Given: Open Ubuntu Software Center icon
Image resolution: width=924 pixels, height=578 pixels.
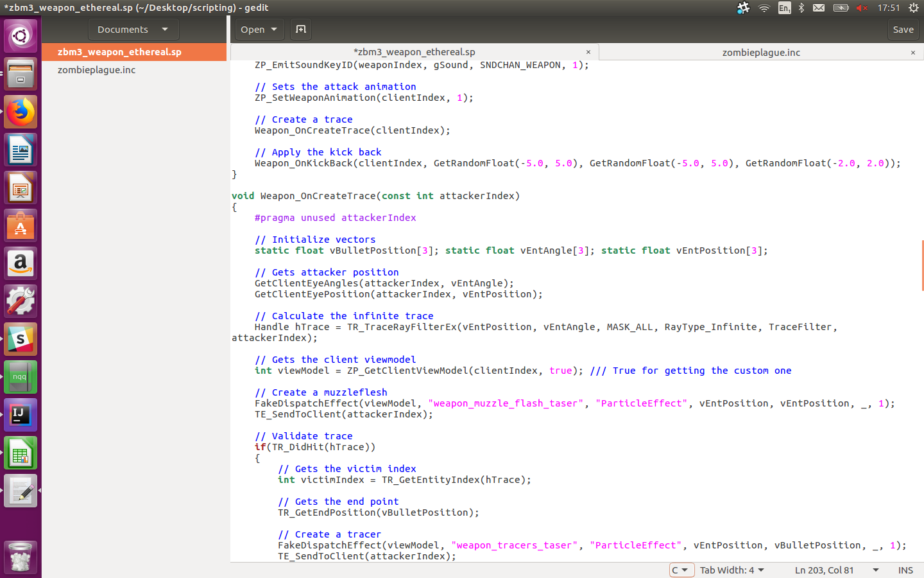Looking at the screenshot, I should [21, 226].
